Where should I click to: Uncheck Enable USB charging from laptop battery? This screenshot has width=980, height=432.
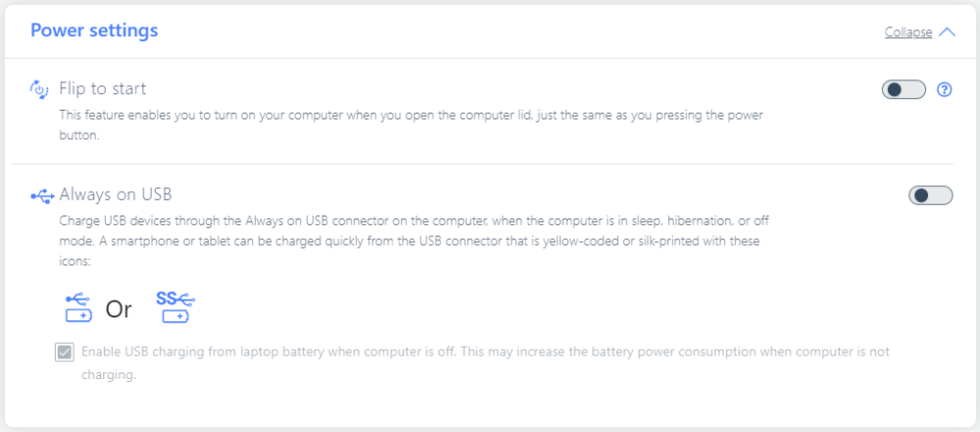click(x=65, y=353)
